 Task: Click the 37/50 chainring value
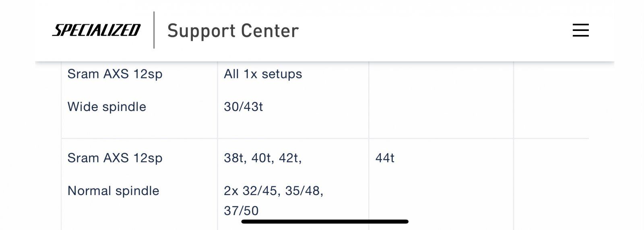(x=241, y=211)
